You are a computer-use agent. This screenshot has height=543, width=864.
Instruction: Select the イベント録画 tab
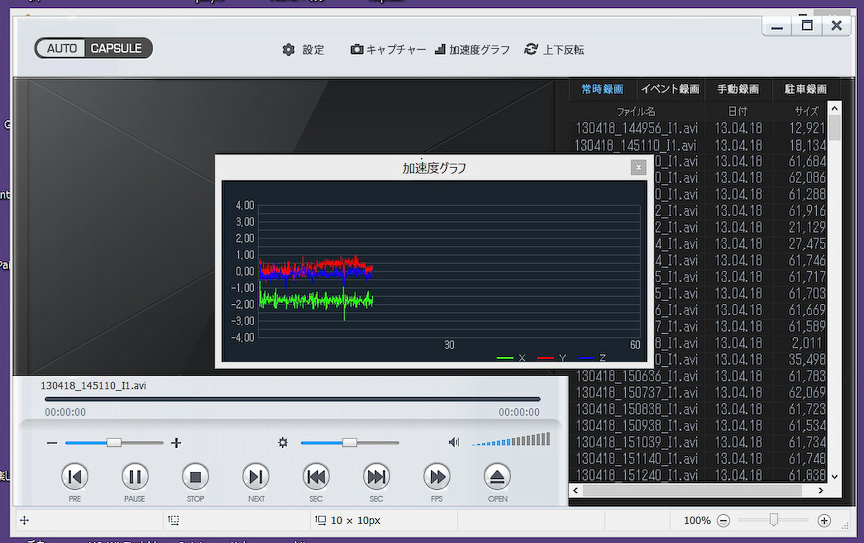tap(669, 89)
